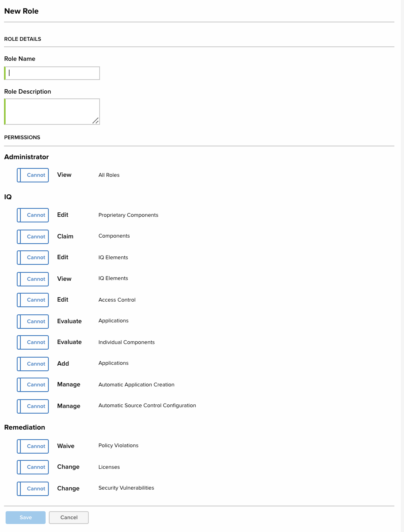Click the page's vertical scrollbar
The width and height of the screenshot is (404, 532).
(402, 240)
